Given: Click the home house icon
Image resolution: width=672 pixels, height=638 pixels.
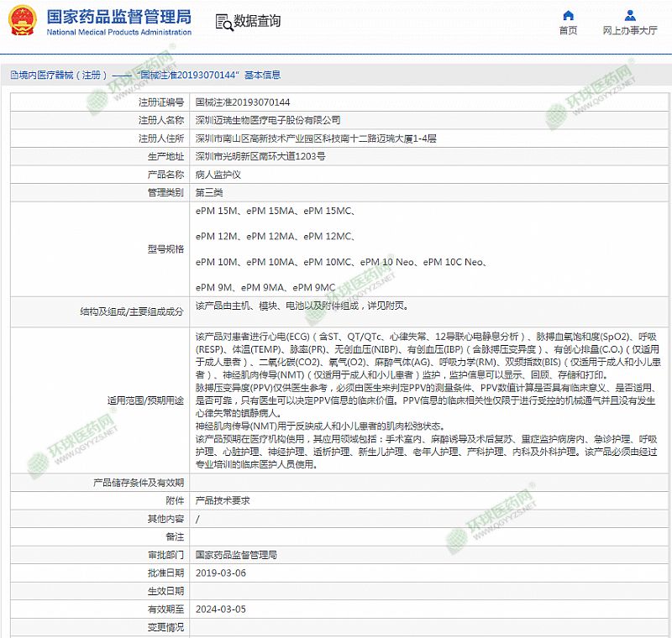Looking at the screenshot, I should (x=568, y=15).
